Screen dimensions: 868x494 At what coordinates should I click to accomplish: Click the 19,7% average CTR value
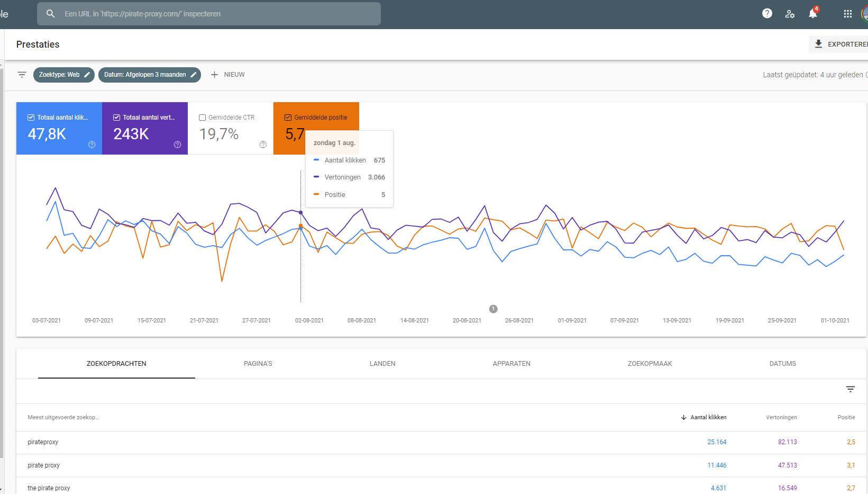point(219,134)
